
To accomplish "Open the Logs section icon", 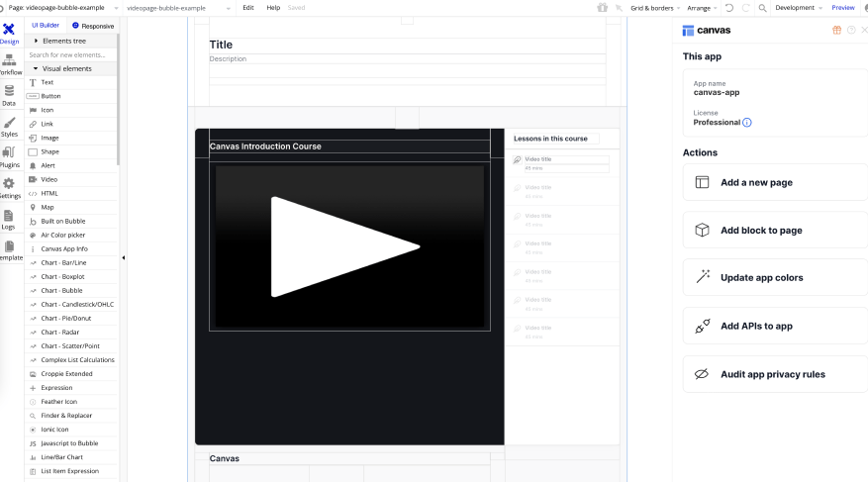I will [x=9, y=219].
